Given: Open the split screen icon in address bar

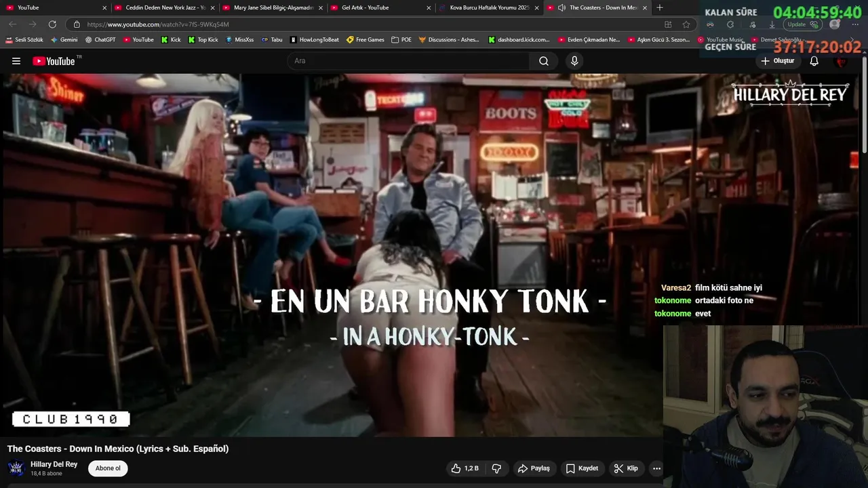Looking at the screenshot, I should pos(668,24).
